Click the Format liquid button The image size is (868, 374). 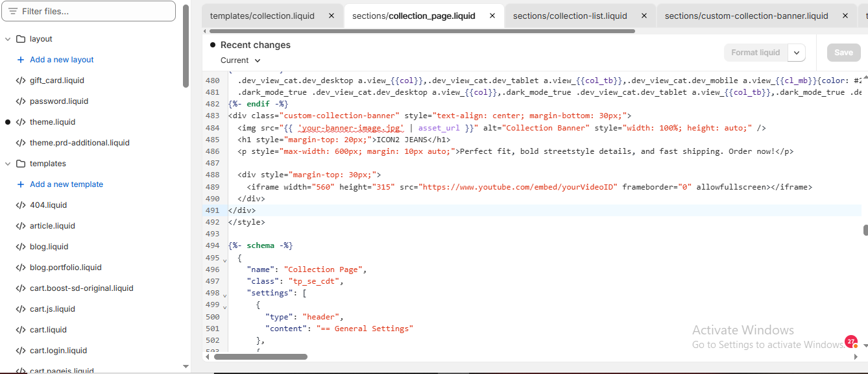click(x=756, y=53)
